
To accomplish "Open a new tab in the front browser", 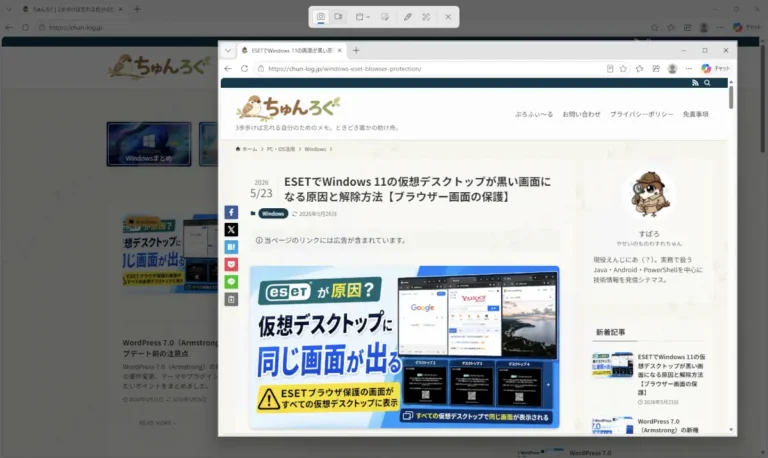I will pyautogui.click(x=356, y=50).
